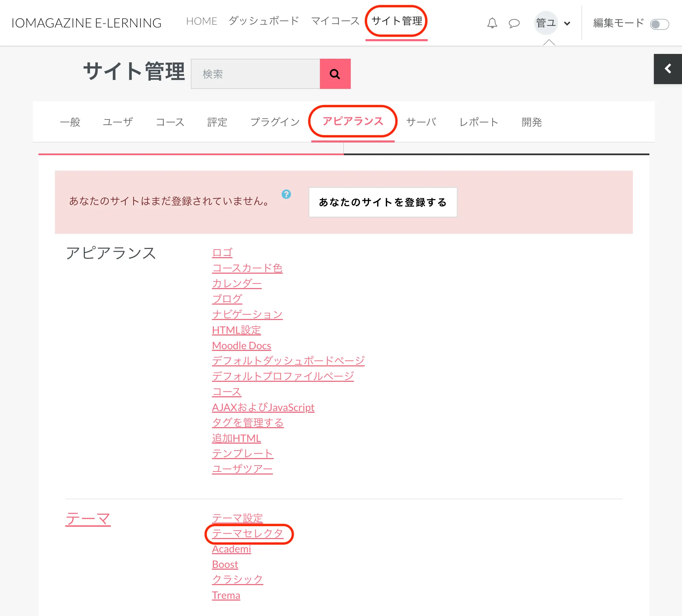Go to マイコース in the top navigation

[335, 21]
